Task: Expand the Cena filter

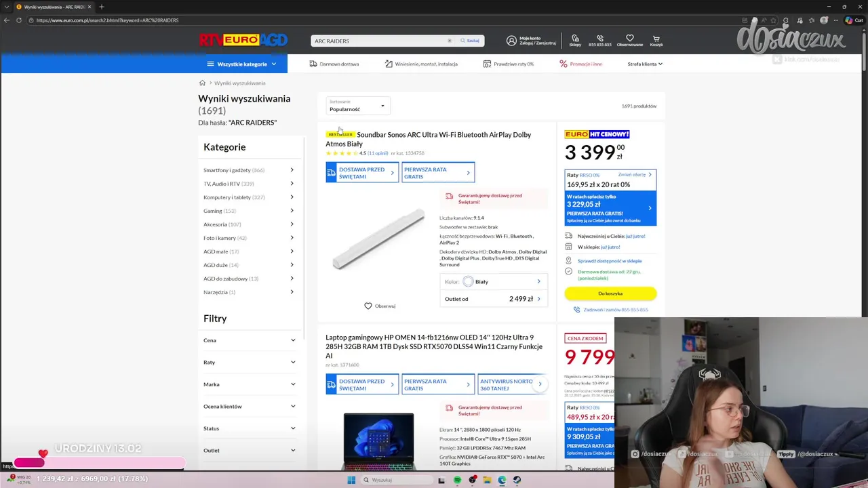Action: point(250,340)
